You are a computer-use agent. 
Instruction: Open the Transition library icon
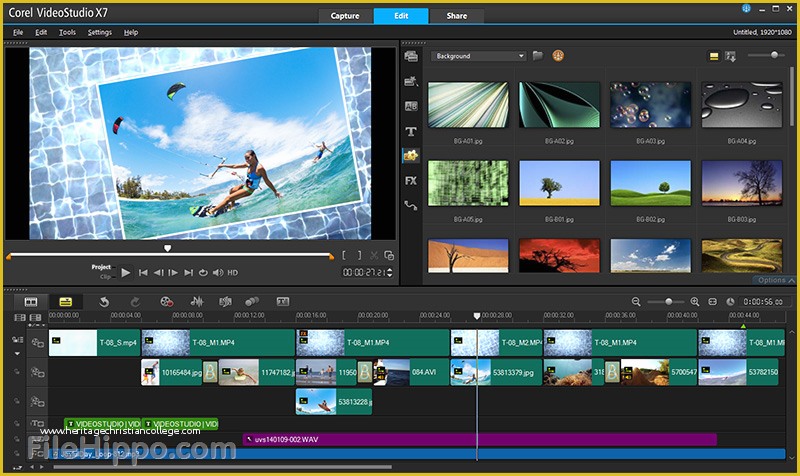(411, 106)
